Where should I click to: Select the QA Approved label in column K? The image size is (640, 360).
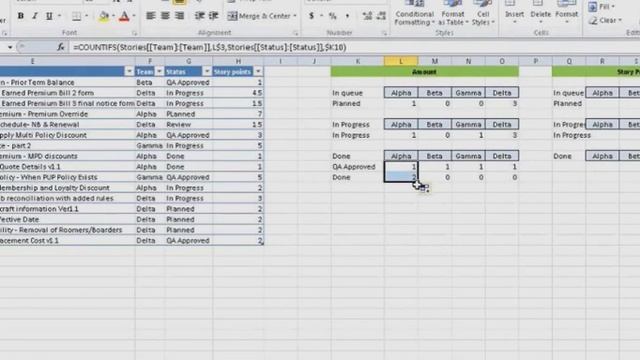[353, 167]
